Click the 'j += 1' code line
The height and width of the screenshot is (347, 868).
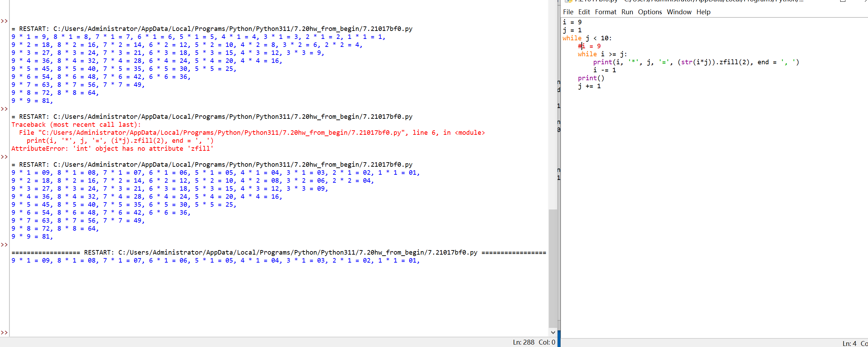(x=589, y=86)
